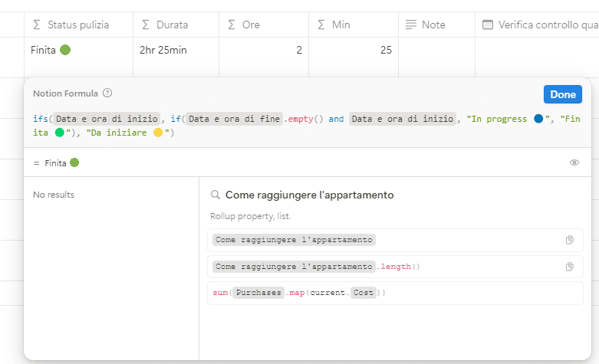599x364 pixels.
Task: Click the 'ifs' function in the formula
Action: tap(40, 119)
